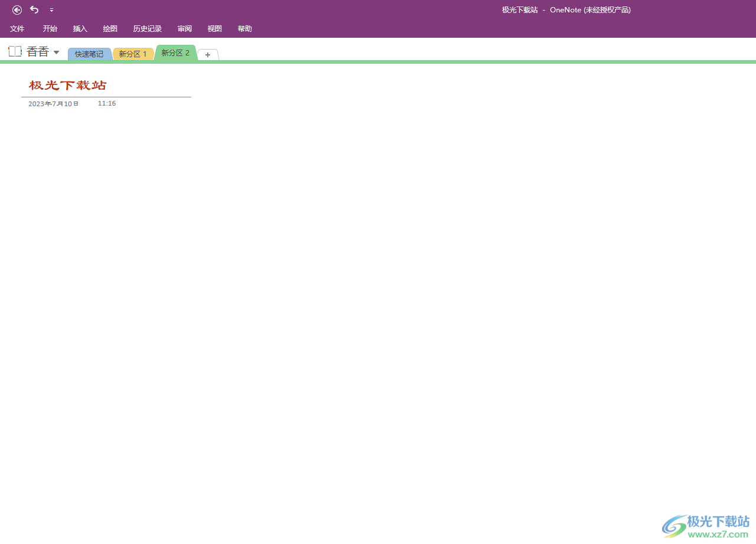Open the 插入 ribbon tab
Screen dimensions: 756x544
80,28
